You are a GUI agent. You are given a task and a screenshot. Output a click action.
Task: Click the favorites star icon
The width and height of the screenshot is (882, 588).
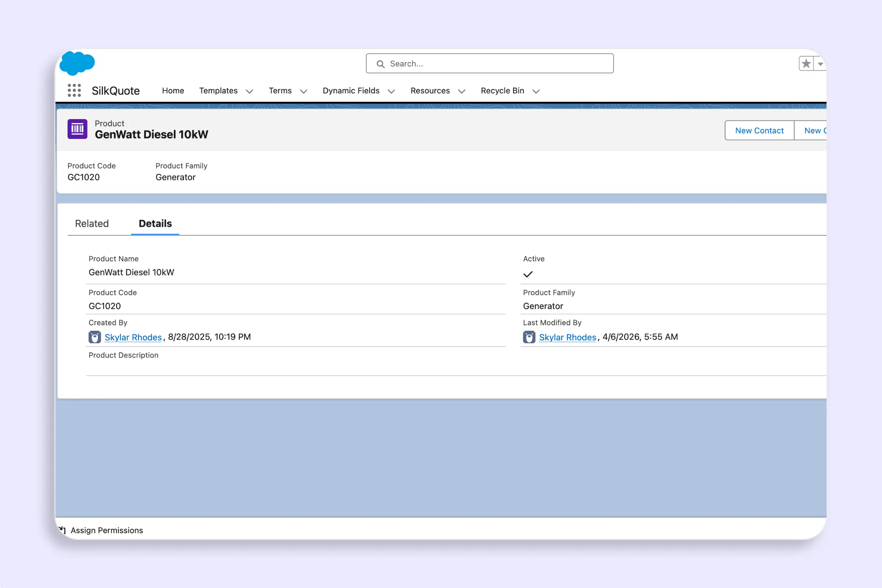point(806,64)
